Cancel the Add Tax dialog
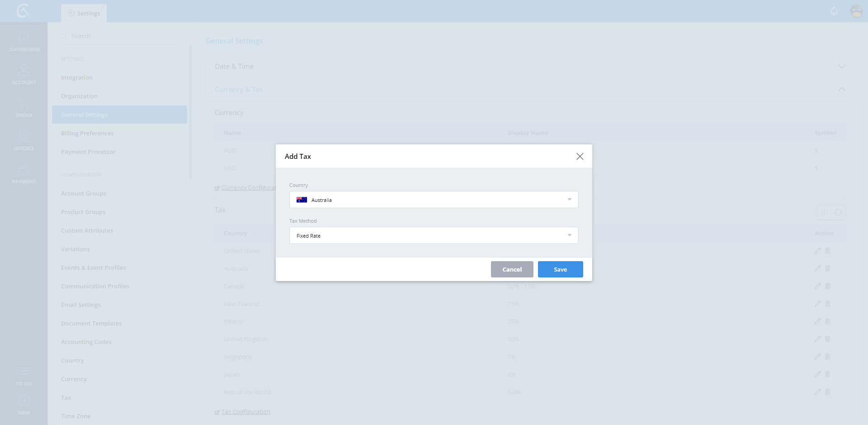868x425 pixels. (x=512, y=269)
